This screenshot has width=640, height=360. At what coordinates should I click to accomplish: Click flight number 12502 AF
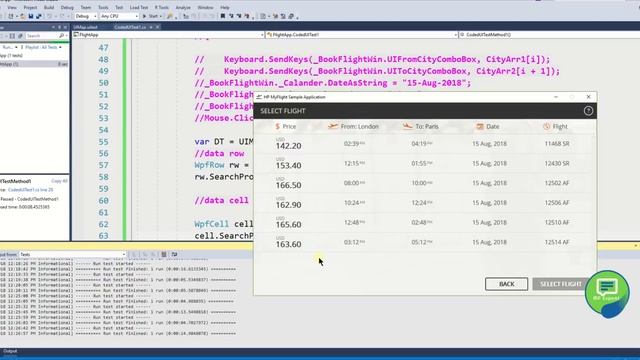click(x=557, y=183)
